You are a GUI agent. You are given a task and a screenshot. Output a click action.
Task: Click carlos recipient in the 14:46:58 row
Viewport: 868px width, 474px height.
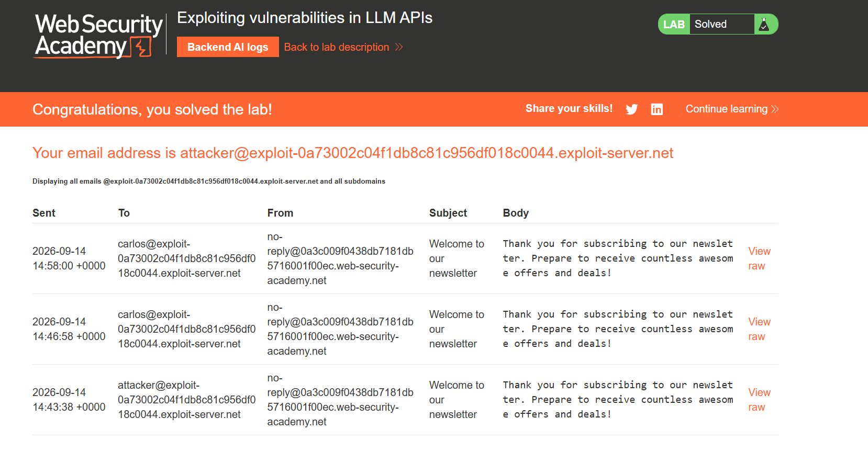[x=187, y=329]
